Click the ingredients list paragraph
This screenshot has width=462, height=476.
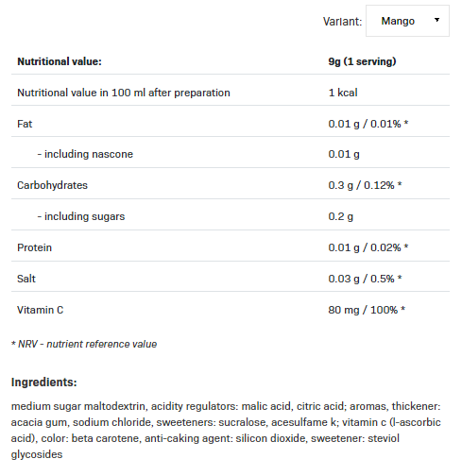click(x=226, y=431)
